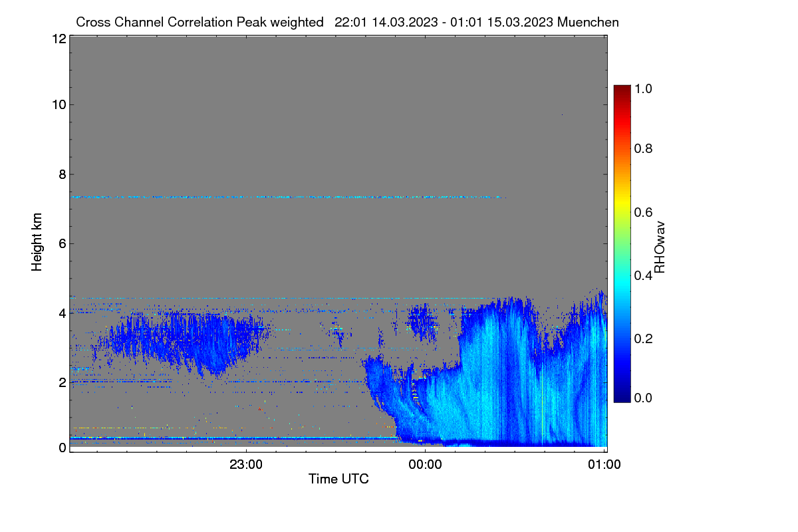
Task: Click the 4 km height axis label
Action: [62, 312]
